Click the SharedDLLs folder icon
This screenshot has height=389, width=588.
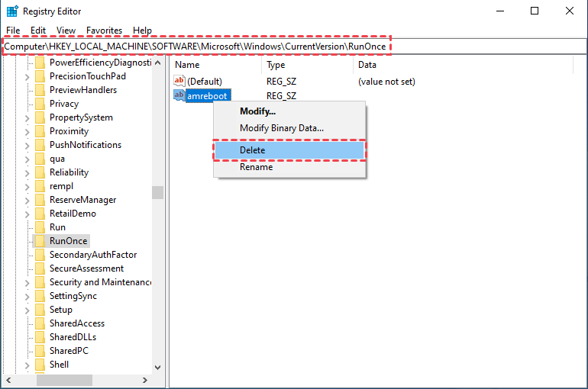click(40, 337)
